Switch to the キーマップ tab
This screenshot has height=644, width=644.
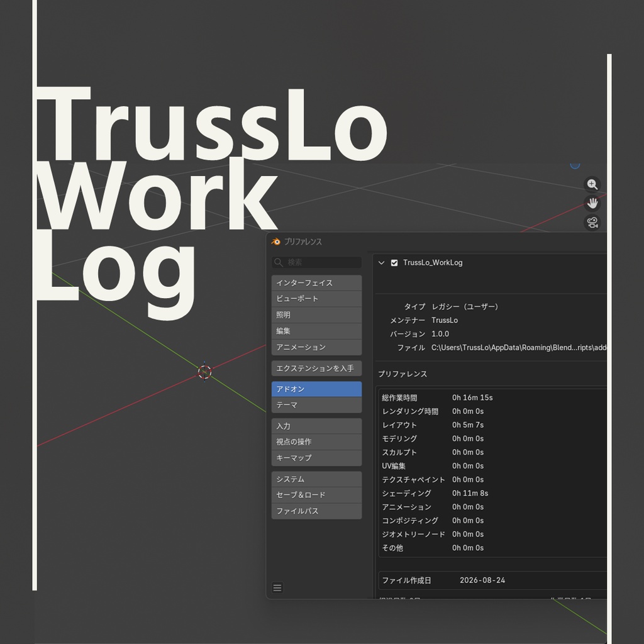(316, 458)
